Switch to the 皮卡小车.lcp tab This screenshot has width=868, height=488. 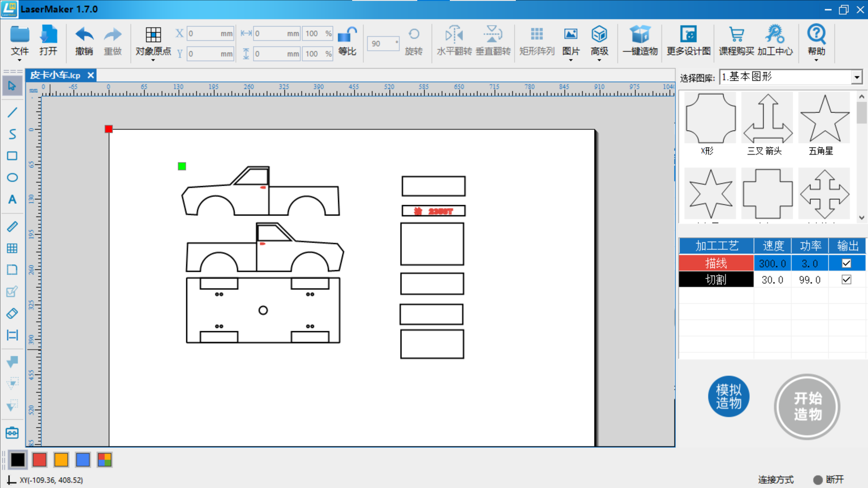[x=55, y=75]
